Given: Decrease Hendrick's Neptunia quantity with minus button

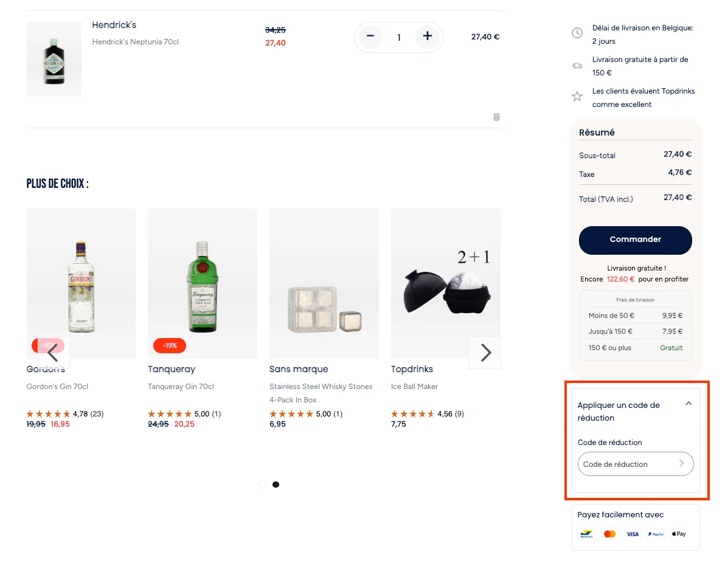Looking at the screenshot, I should tap(370, 36).
